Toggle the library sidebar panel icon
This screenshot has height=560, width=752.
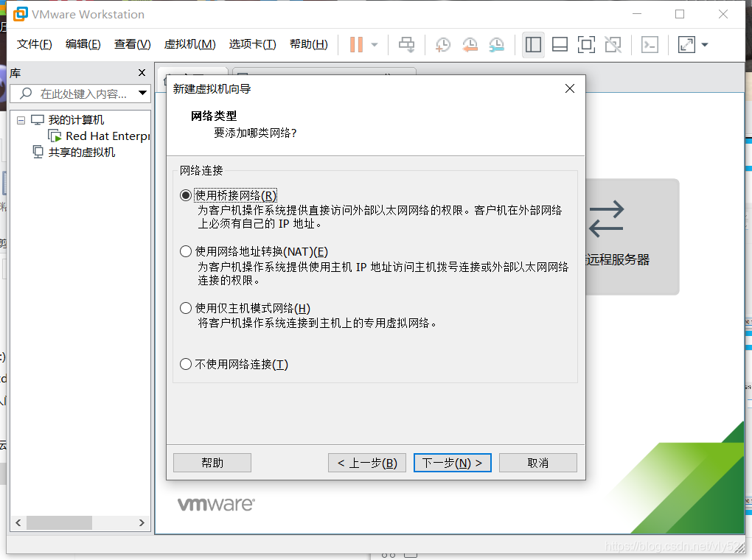pyautogui.click(x=533, y=44)
